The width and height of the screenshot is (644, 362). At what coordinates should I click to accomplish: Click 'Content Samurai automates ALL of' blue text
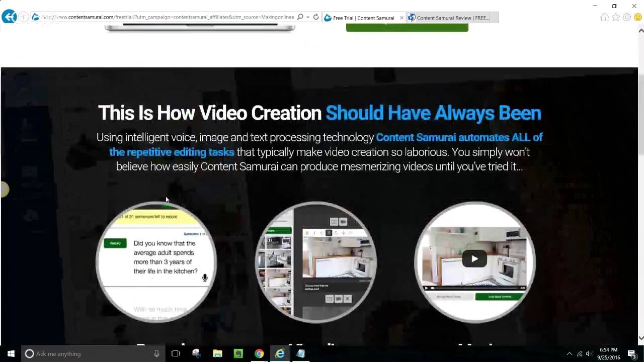(x=459, y=137)
